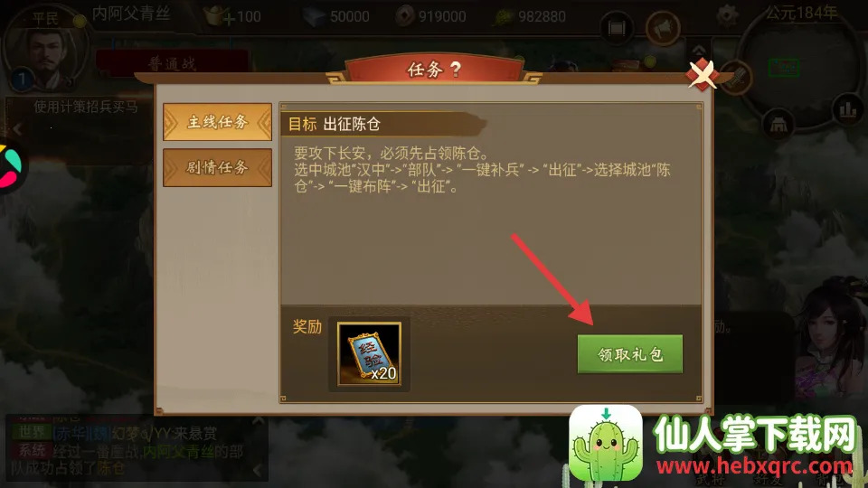Viewport: 868px width, 488px height.
Task: Open the 剧情任务 tab
Action: [x=218, y=167]
